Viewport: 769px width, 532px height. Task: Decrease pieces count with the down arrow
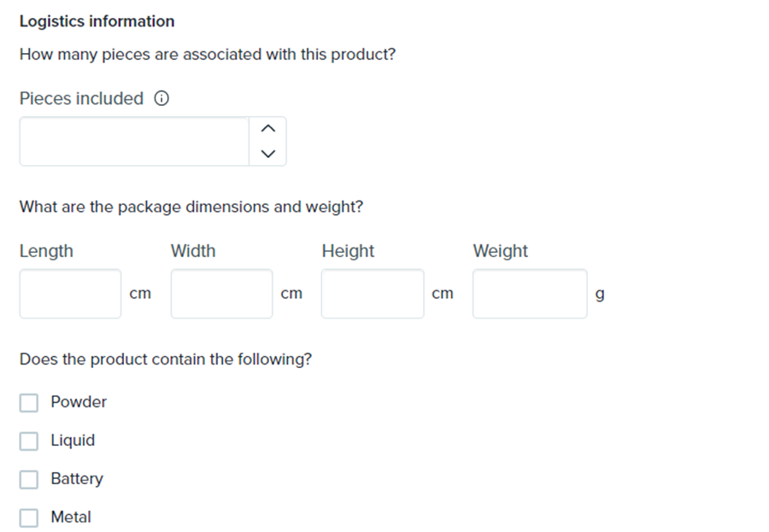pos(268,154)
